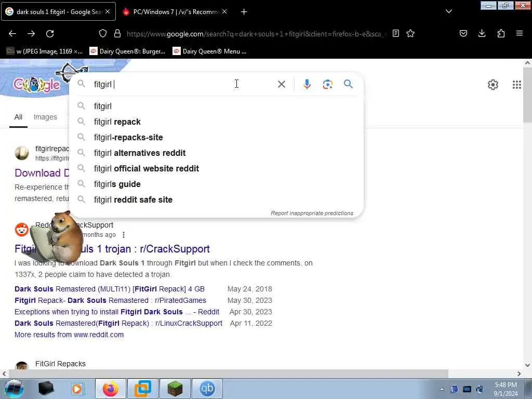Open More results from www.reddit.com
This screenshot has height=399, width=532.
point(69,335)
